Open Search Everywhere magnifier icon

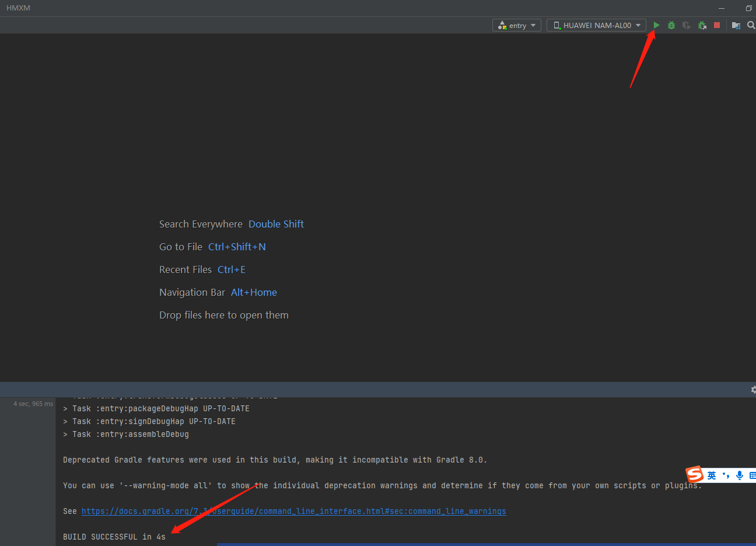pyautogui.click(x=751, y=25)
